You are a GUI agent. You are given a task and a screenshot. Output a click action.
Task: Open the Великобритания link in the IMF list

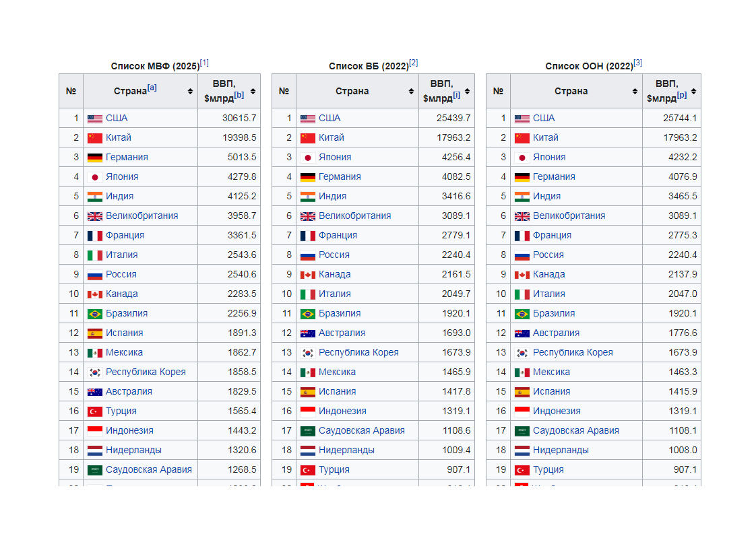[x=141, y=216]
